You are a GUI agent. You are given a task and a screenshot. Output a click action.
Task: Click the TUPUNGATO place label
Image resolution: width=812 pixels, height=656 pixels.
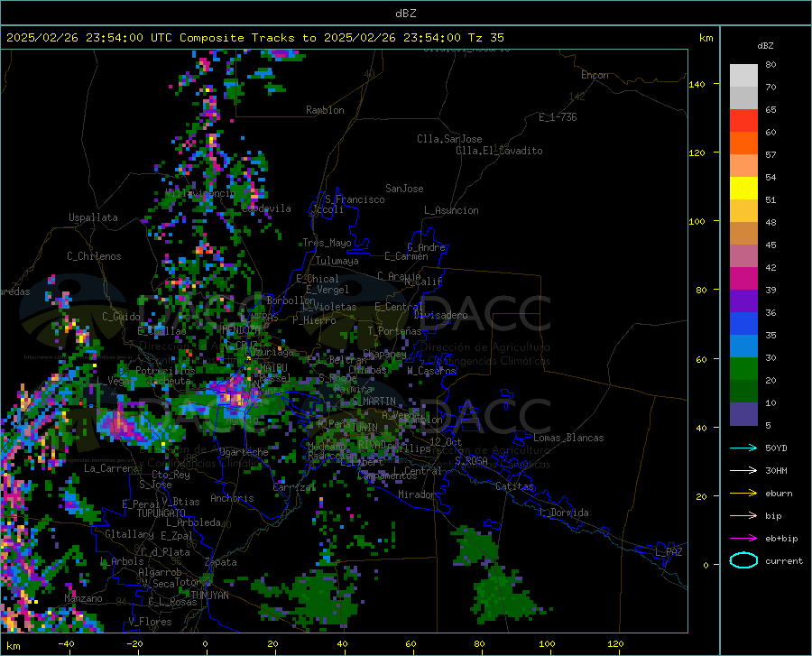click(x=161, y=513)
